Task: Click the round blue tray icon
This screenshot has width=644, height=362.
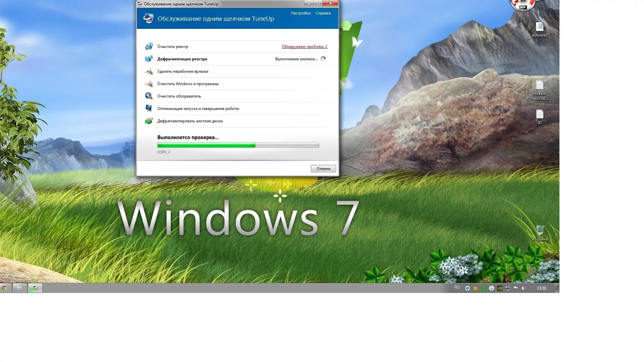Action: click(x=491, y=288)
